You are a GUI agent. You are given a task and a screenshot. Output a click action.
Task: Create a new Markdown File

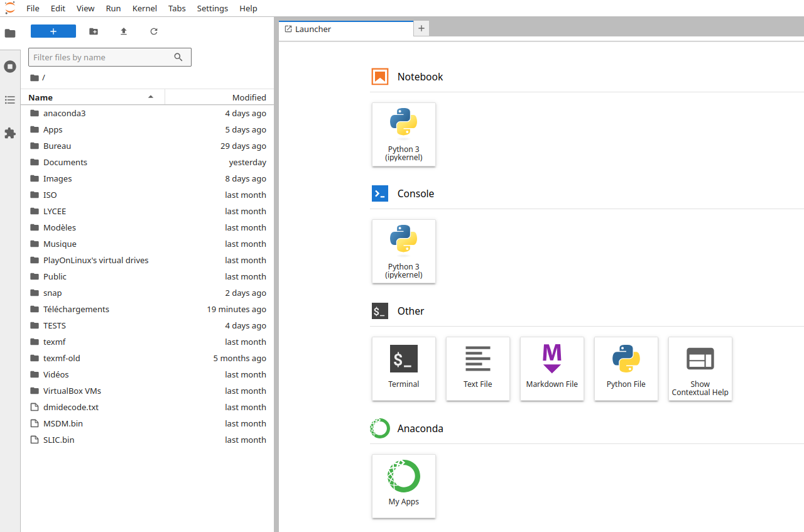pyautogui.click(x=552, y=369)
